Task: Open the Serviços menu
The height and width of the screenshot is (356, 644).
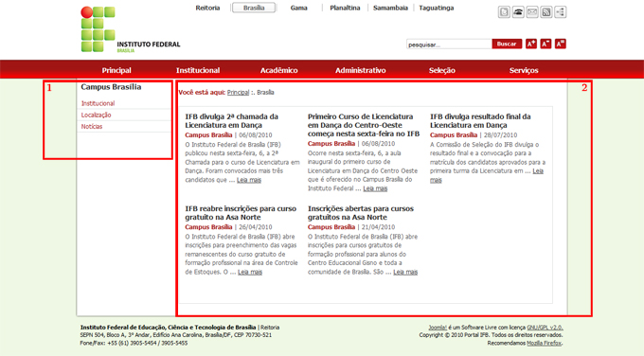Action: (x=524, y=70)
